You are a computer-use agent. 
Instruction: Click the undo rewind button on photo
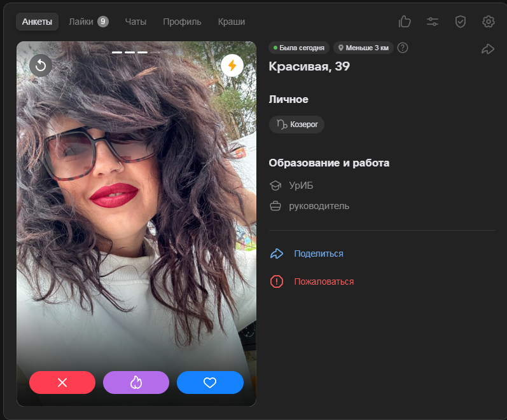[41, 65]
